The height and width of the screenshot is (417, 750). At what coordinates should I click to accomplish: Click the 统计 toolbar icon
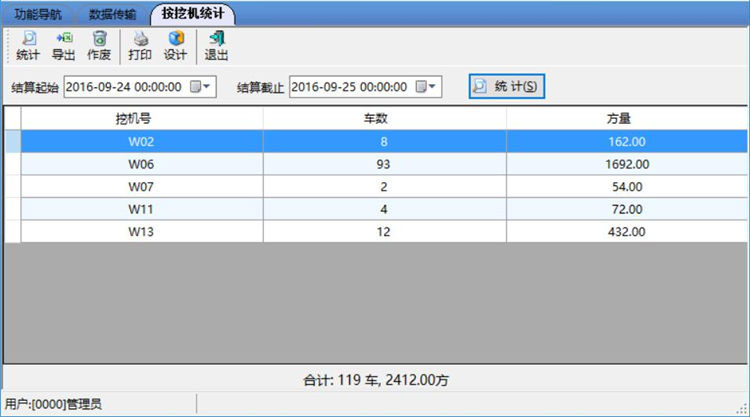(28, 46)
